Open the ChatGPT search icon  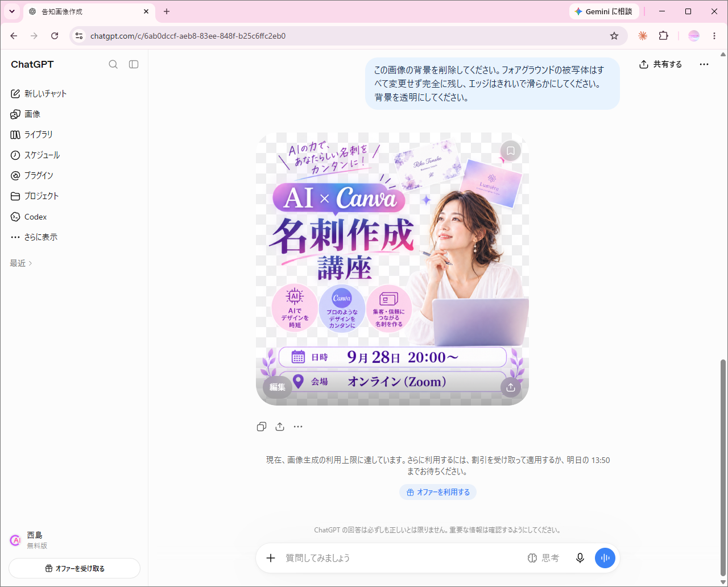[x=113, y=64]
